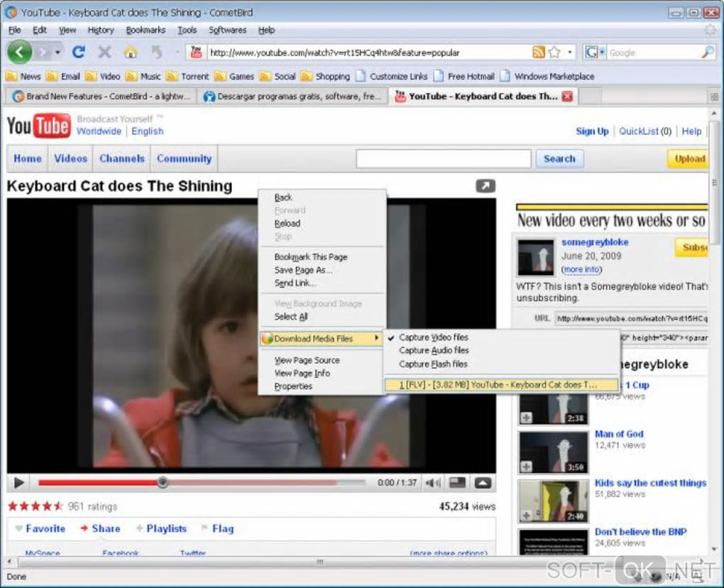Open the Shopping bookmarks folder
724x588 pixels.
[325, 76]
